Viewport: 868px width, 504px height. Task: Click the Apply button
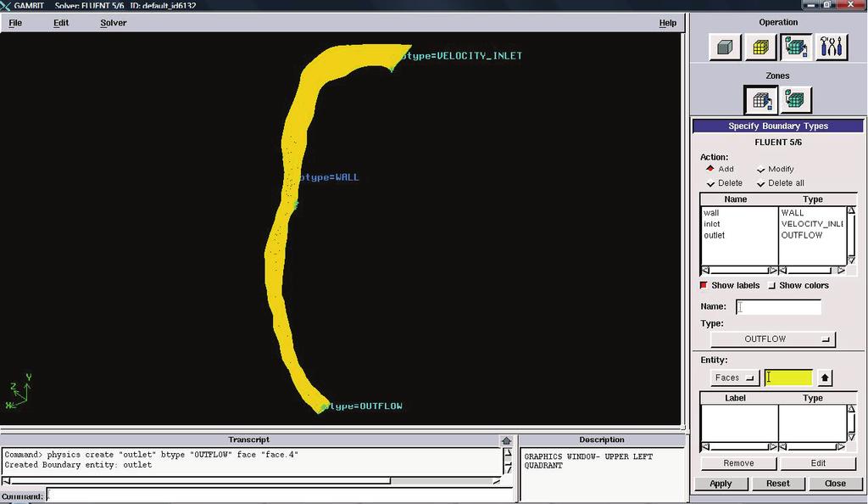[721, 484]
